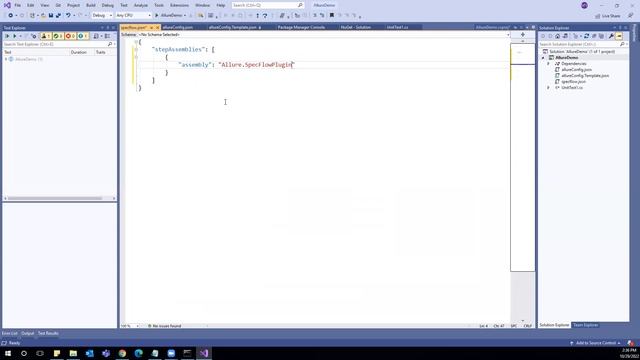Click the Duration column header
Image resolution: width=640 pixels, height=360 pixels.
pyautogui.click(x=78, y=52)
